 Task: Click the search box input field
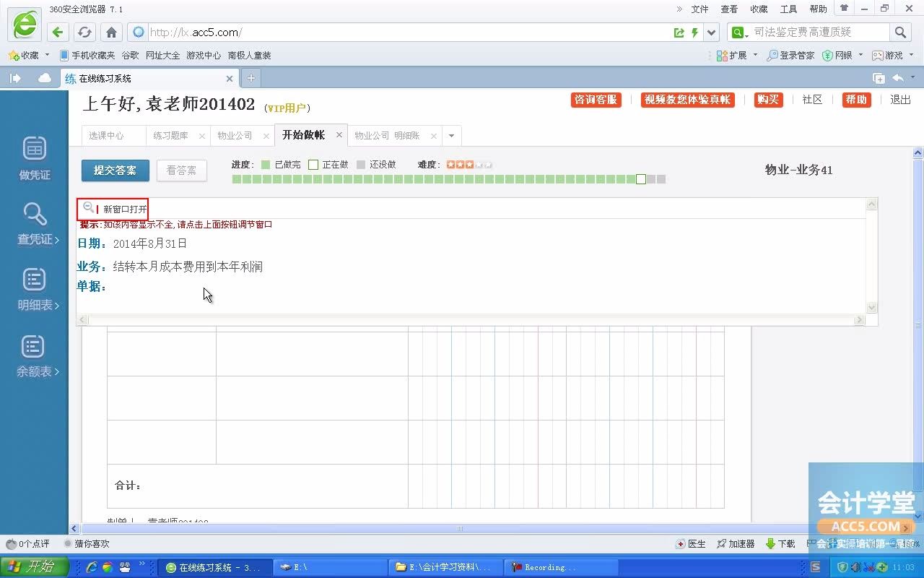pos(819,33)
